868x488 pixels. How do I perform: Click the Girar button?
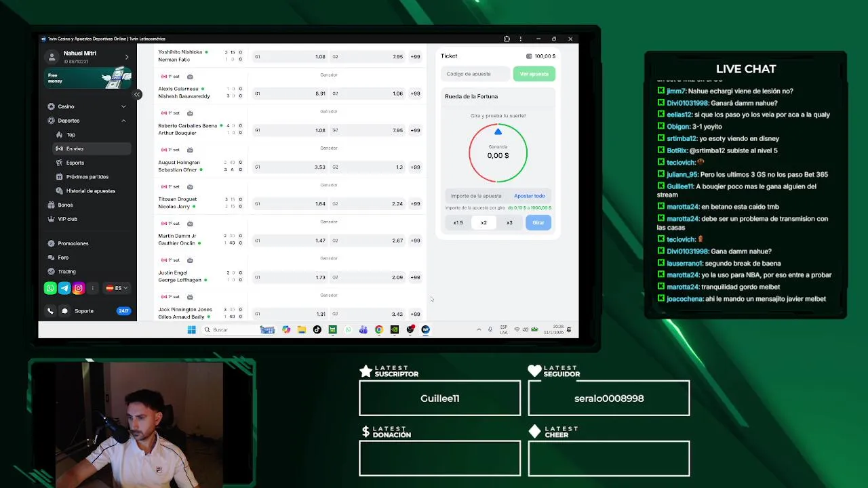538,222
